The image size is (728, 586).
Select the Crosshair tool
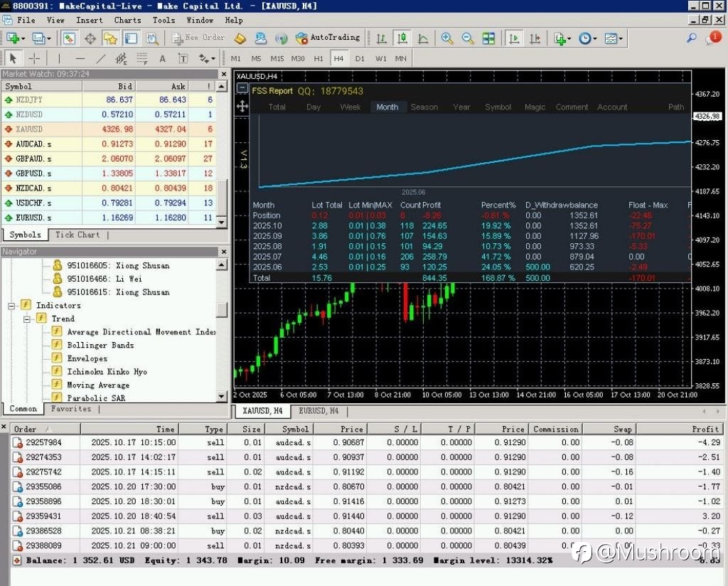pyautogui.click(x=34, y=58)
